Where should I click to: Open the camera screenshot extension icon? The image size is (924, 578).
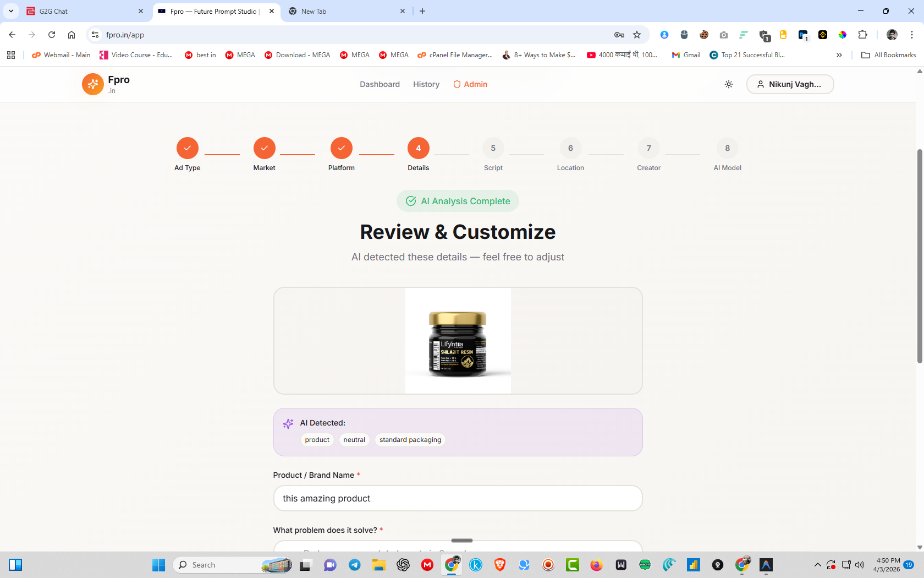pyautogui.click(x=724, y=35)
